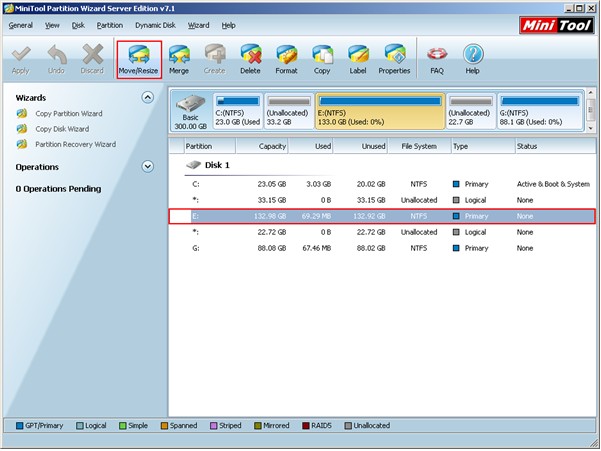Click the Spanned legend color box
The width and height of the screenshot is (601, 451).
[x=164, y=426]
